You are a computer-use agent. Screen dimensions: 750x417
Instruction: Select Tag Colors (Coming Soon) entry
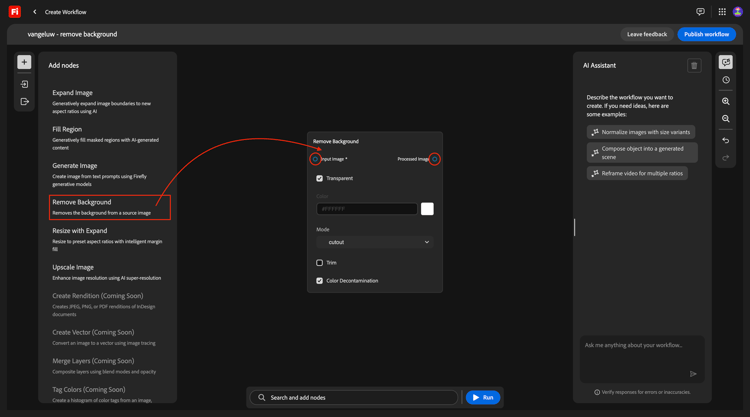[x=109, y=394]
